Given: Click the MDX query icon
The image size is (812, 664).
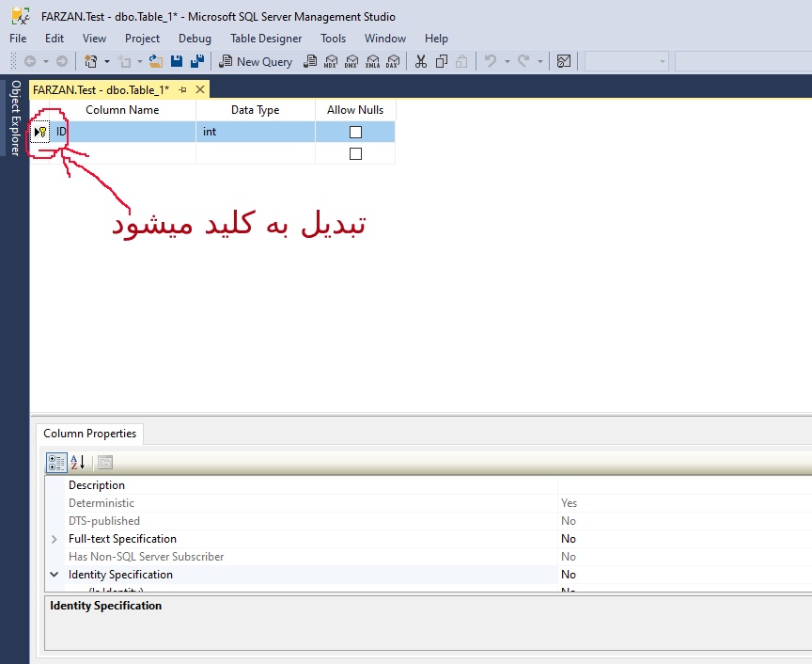Looking at the screenshot, I should [331, 61].
